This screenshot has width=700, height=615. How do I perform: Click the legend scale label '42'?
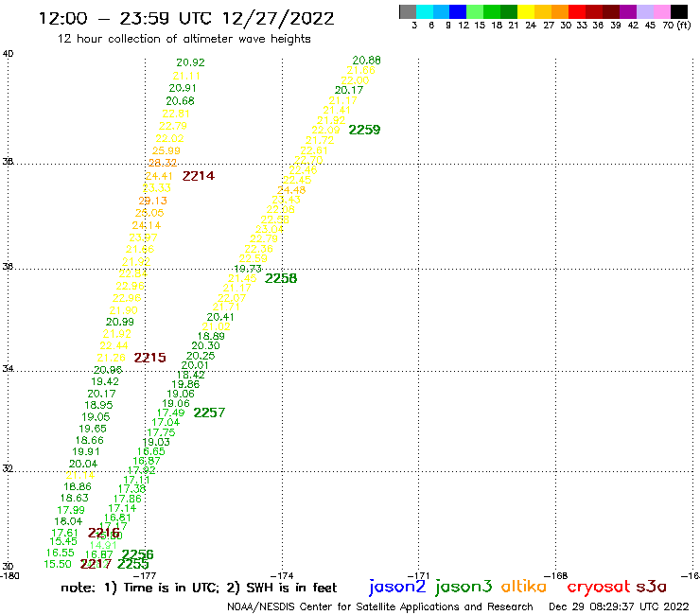633,25
